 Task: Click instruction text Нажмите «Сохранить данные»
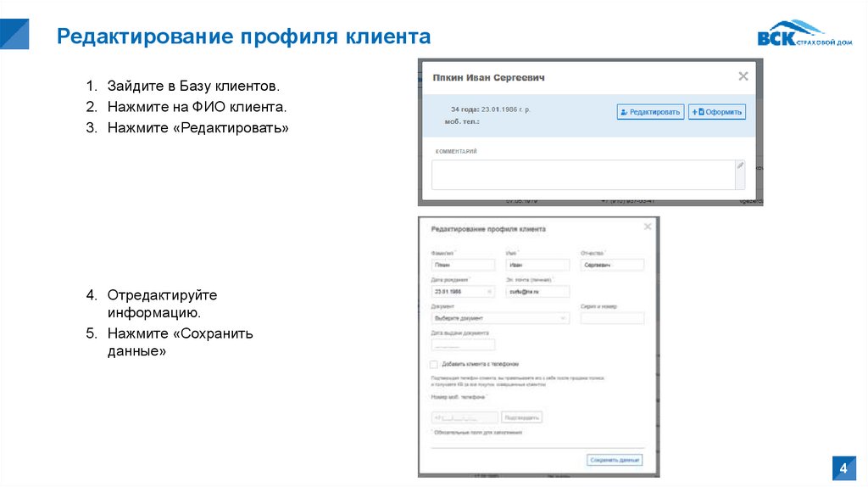[x=180, y=342]
